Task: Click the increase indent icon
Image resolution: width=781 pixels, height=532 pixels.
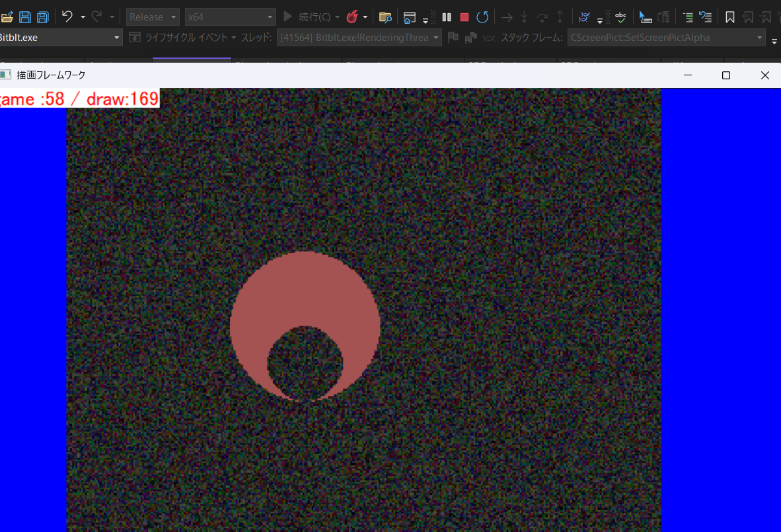Action: click(x=688, y=17)
